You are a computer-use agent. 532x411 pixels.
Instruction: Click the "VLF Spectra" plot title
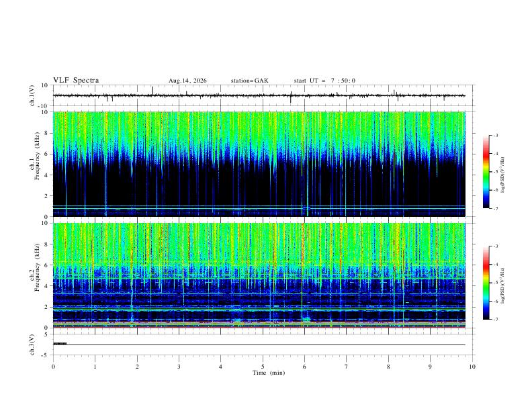(76, 81)
